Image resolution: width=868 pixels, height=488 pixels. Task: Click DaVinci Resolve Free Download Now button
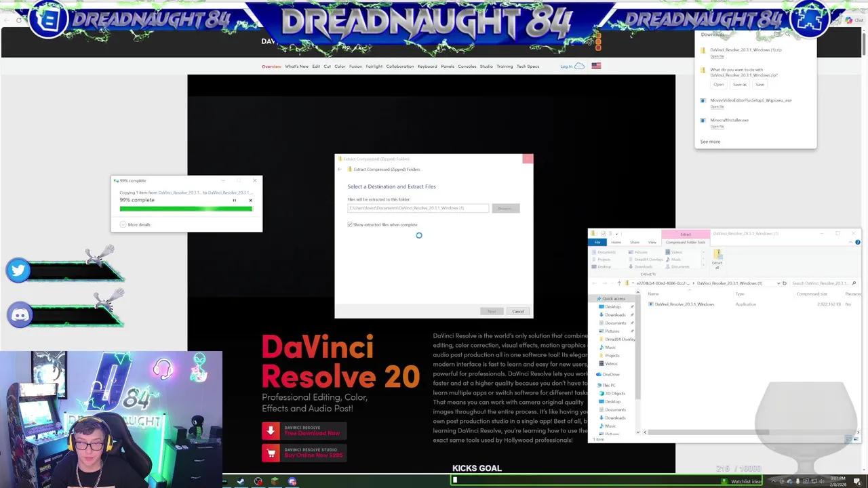[x=304, y=430]
